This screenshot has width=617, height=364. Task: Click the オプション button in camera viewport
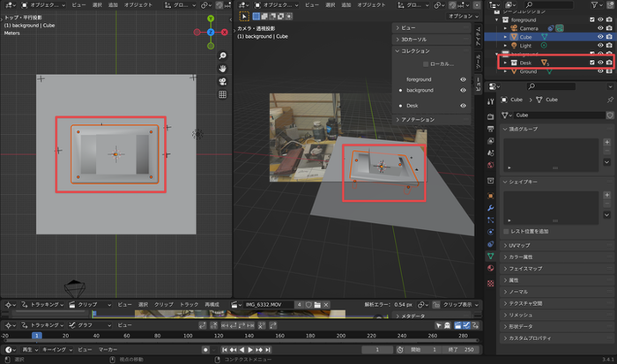461,16
